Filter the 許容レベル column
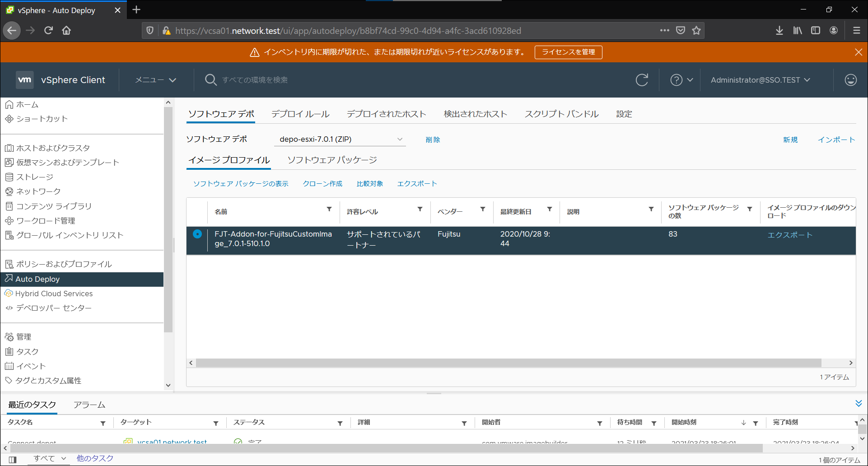 click(420, 209)
